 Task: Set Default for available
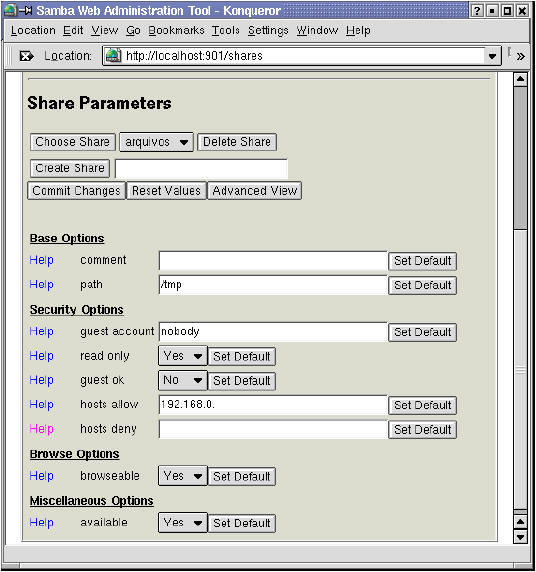242,523
